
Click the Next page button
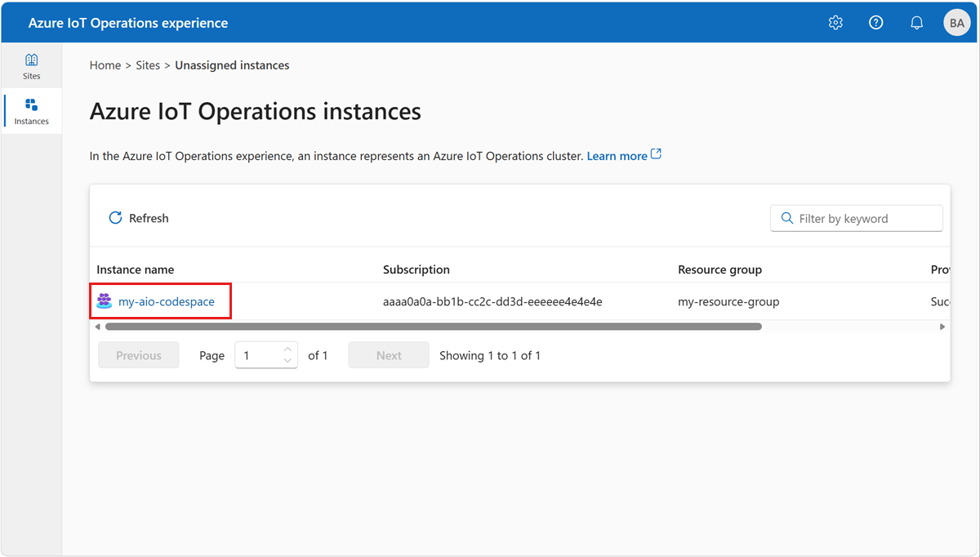(389, 355)
